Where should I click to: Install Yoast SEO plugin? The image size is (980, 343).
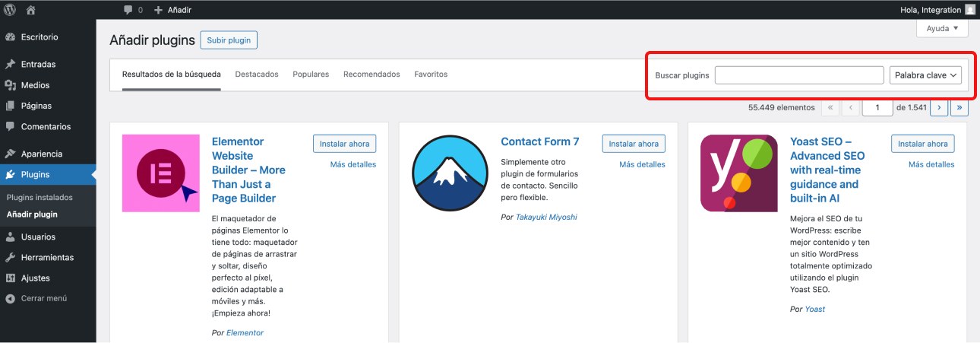pos(923,144)
